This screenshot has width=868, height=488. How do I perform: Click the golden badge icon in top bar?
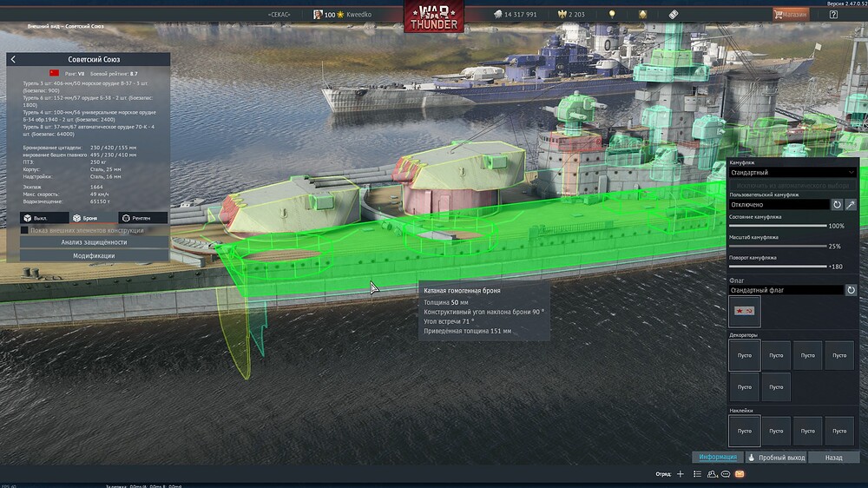point(642,15)
